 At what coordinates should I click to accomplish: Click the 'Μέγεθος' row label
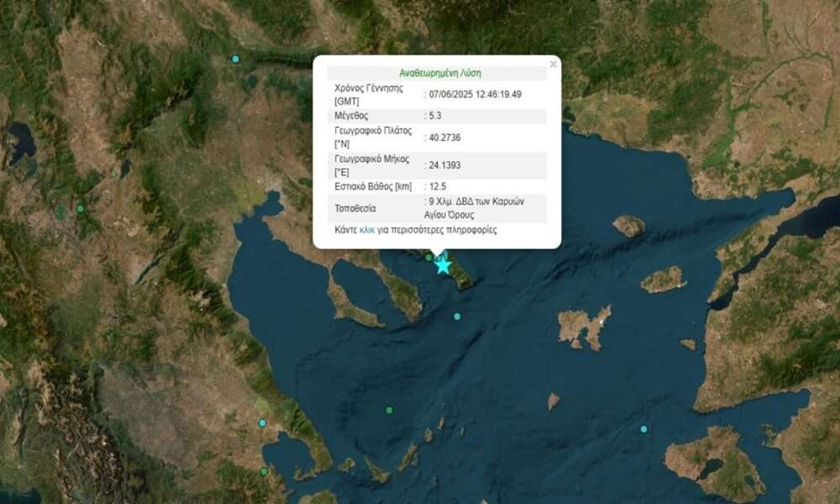point(351,115)
